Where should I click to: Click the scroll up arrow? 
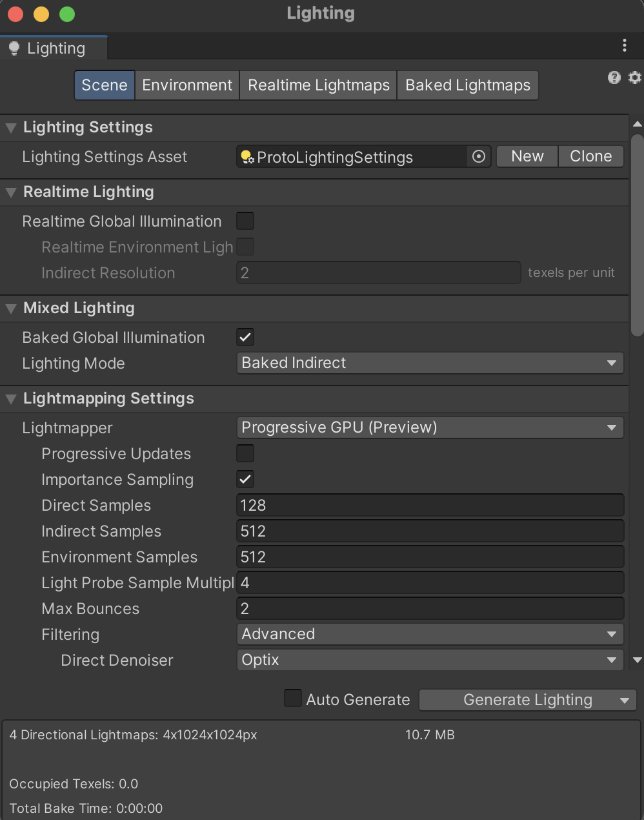[x=638, y=124]
